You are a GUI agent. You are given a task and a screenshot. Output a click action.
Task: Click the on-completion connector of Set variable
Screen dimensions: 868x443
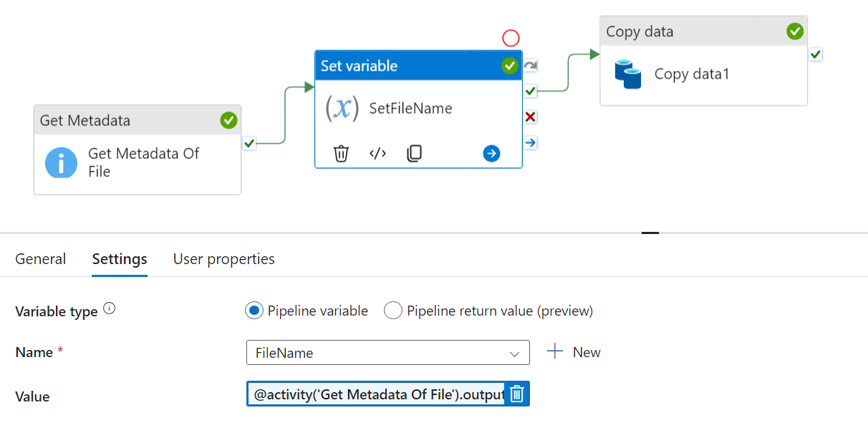pyautogui.click(x=531, y=142)
